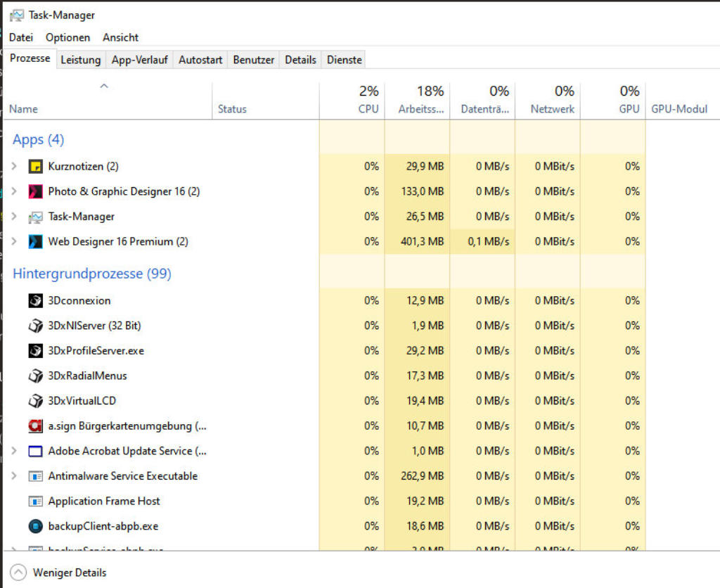Click the 1,9 MB memory value
The height and width of the screenshot is (588, 720).
pos(427,326)
